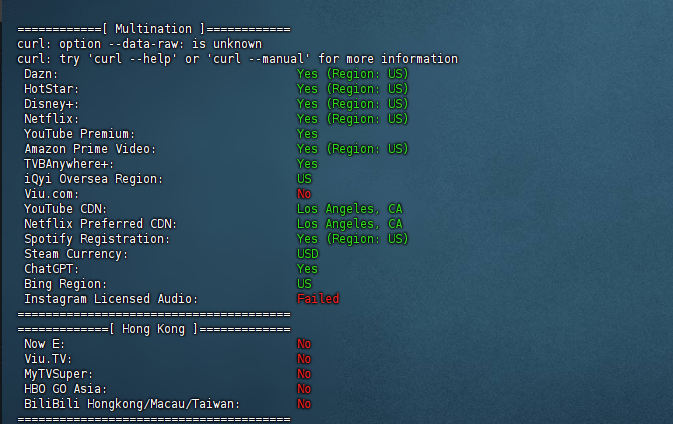Click the green 'Yes' beside ChatGPT
Viewport: 673px width, 424px height.
point(307,269)
